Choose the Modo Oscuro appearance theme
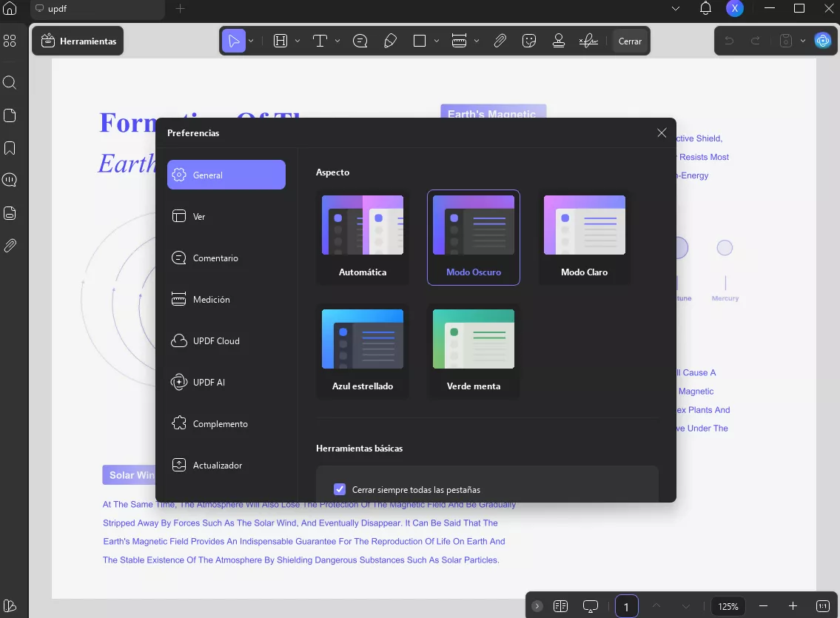840x618 pixels. click(474, 238)
